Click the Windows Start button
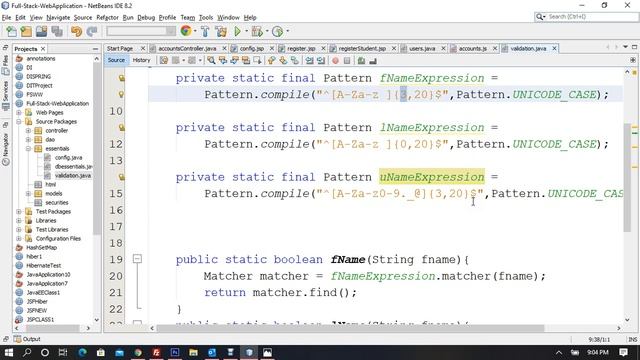 [x=9, y=352]
